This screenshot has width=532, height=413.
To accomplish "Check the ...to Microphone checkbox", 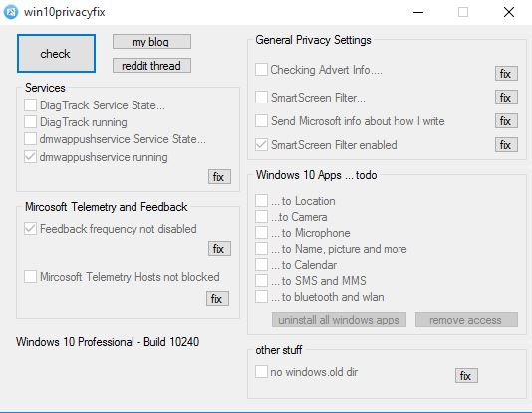I will (x=261, y=232).
